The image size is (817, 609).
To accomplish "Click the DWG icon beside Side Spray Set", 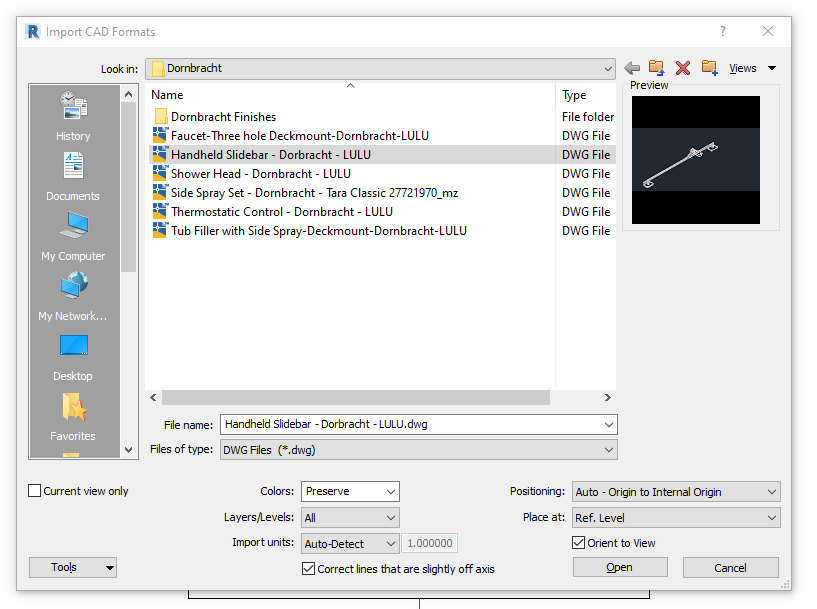I will pos(160,193).
